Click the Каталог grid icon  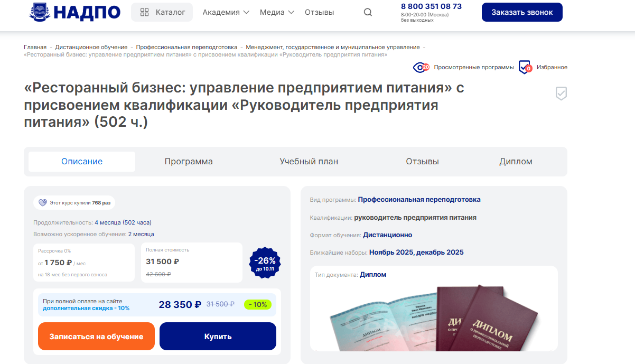(x=144, y=12)
